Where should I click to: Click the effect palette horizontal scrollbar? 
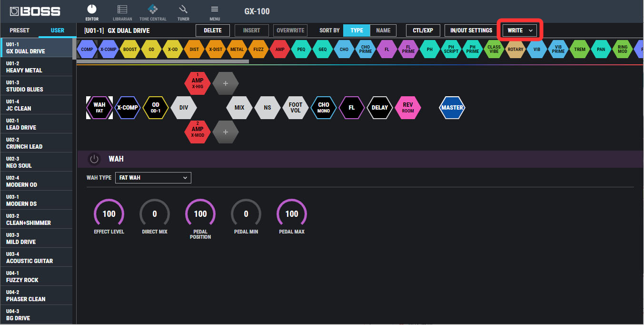coord(163,61)
